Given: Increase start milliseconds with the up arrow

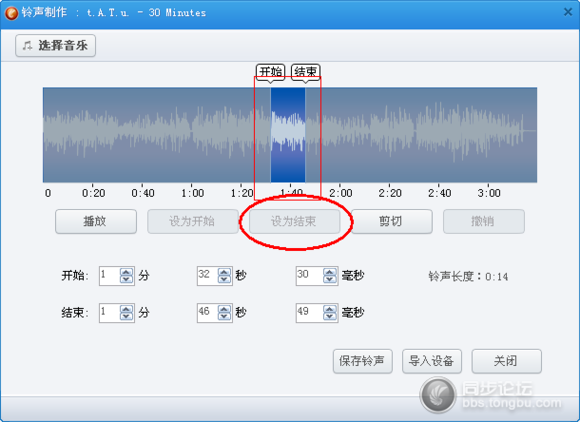Looking at the screenshot, I should 330,272.
